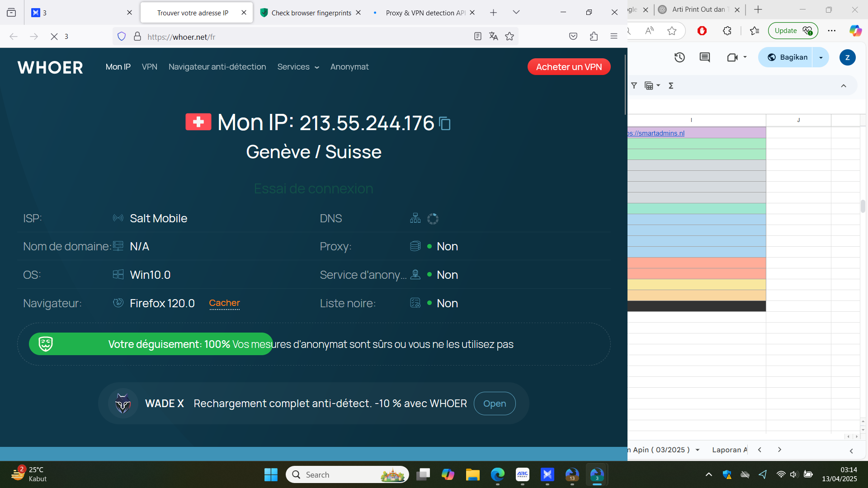Click the filter funnel icon in Sheets
Viewport: 868px width, 488px height.
[x=634, y=86]
